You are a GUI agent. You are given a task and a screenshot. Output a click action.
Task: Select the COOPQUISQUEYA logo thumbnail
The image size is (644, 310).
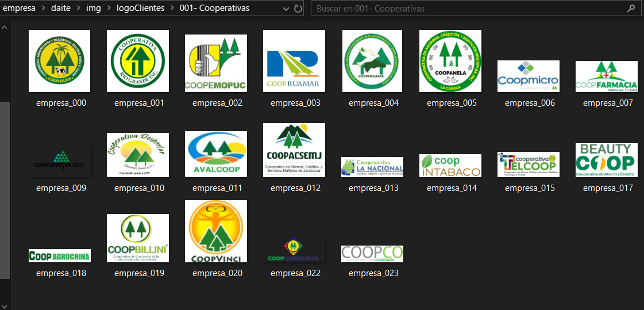click(x=294, y=250)
